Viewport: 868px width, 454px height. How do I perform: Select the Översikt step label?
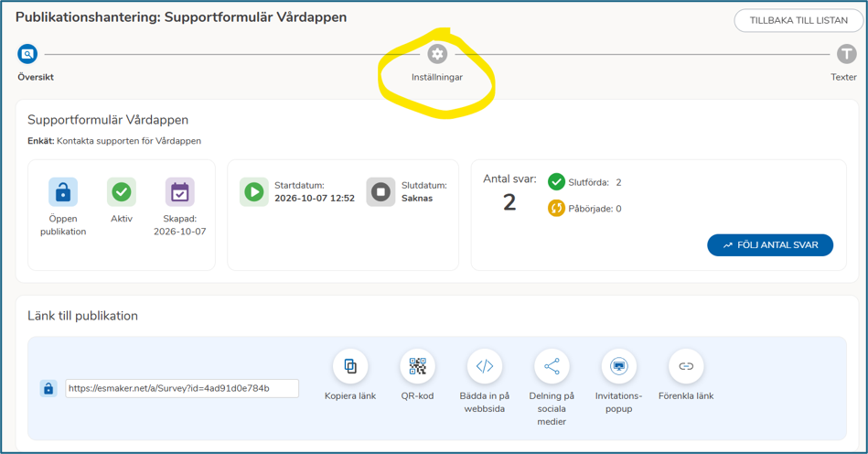pyautogui.click(x=36, y=77)
